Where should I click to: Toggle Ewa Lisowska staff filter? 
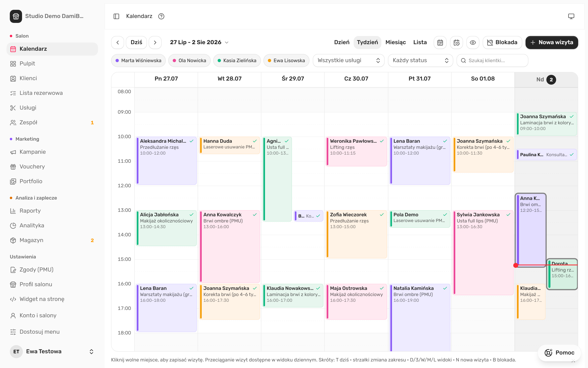[286, 61]
